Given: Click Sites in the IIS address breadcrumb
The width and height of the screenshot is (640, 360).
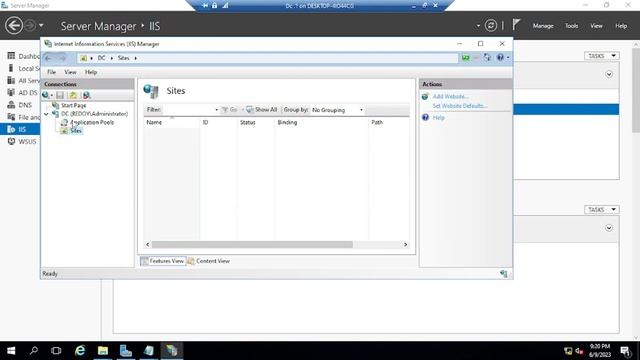Looking at the screenshot, I should (x=123, y=58).
